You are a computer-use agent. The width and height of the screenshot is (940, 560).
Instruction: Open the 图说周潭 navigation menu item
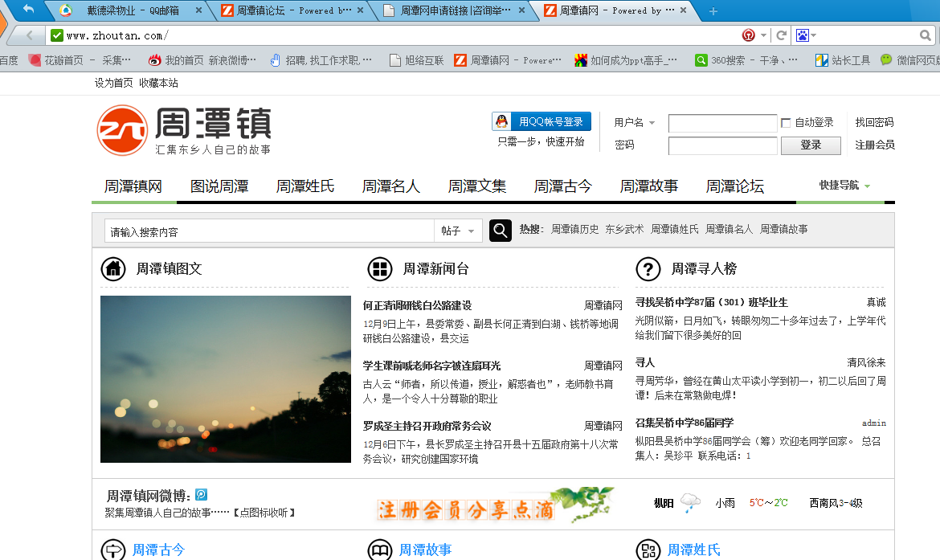(x=219, y=185)
